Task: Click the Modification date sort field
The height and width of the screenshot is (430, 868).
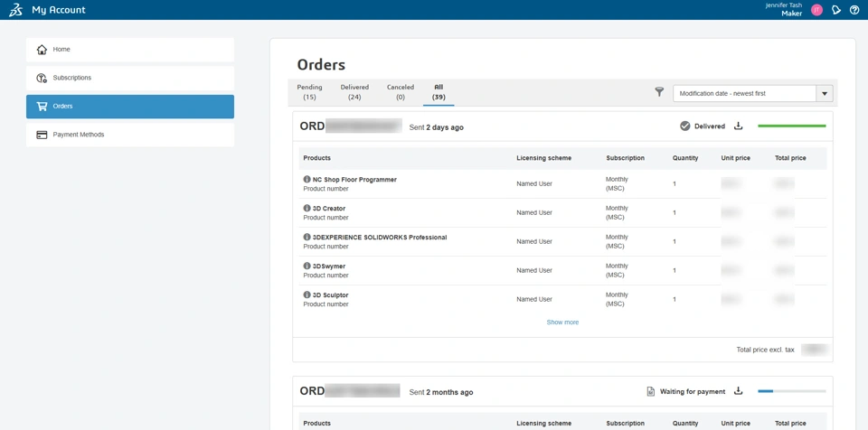Action: point(744,94)
